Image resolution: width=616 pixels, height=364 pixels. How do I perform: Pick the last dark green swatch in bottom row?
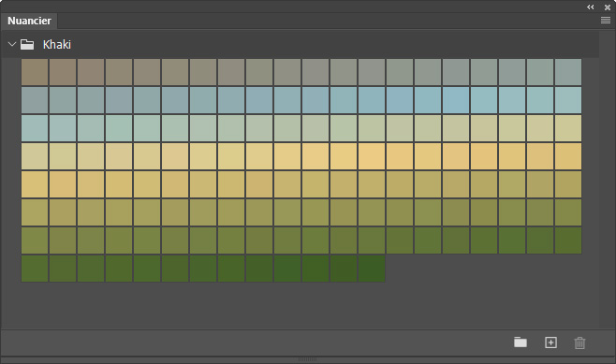[372, 269]
